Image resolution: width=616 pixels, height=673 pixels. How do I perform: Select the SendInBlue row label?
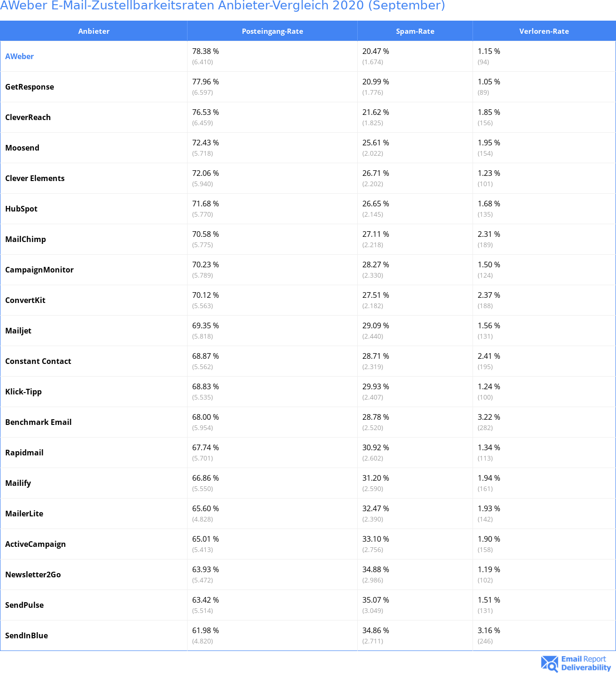26,635
